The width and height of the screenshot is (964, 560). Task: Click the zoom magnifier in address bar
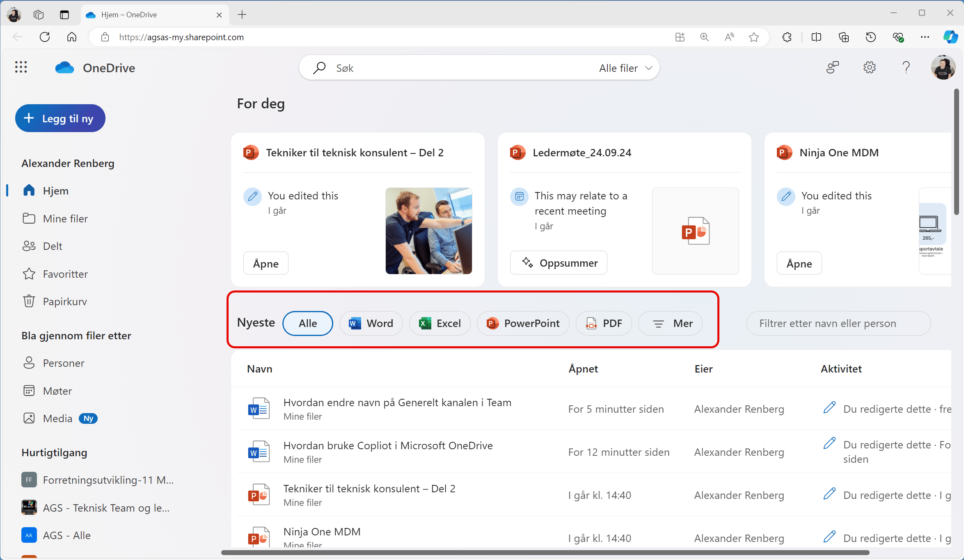pyautogui.click(x=705, y=37)
